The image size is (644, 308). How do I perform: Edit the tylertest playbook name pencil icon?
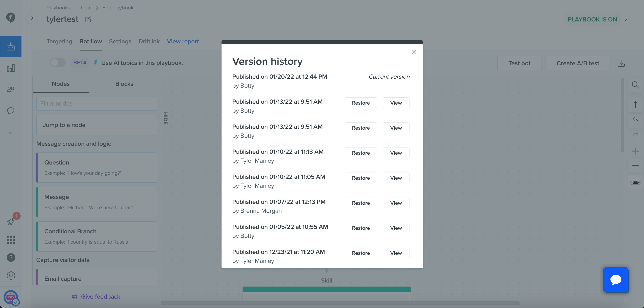coord(88,19)
